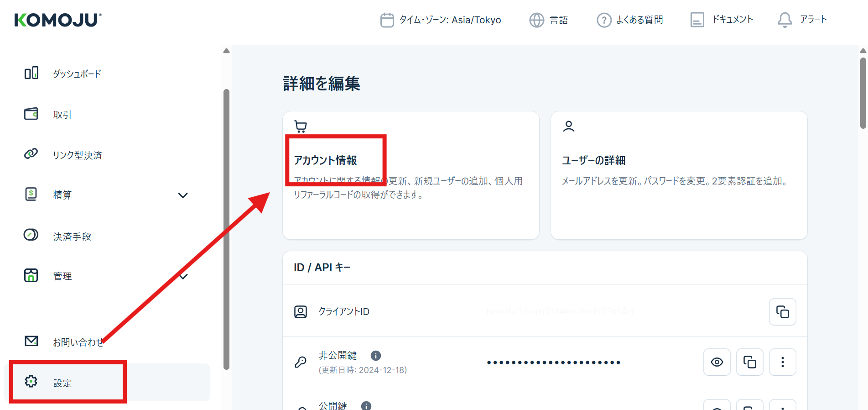Image resolution: width=868 pixels, height=410 pixels.
Task: Open the タイム・ゾーン Asia/Tokyo selector
Action: coord(441,20)
